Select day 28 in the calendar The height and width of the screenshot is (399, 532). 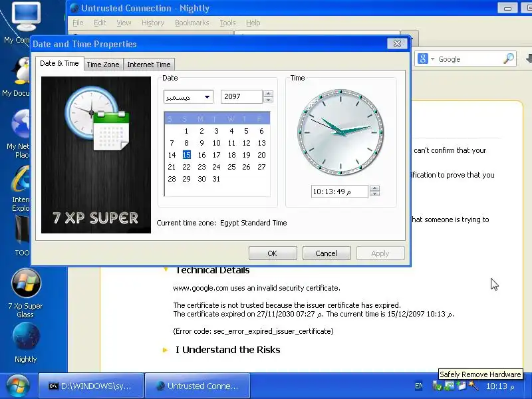pos(172,179)
